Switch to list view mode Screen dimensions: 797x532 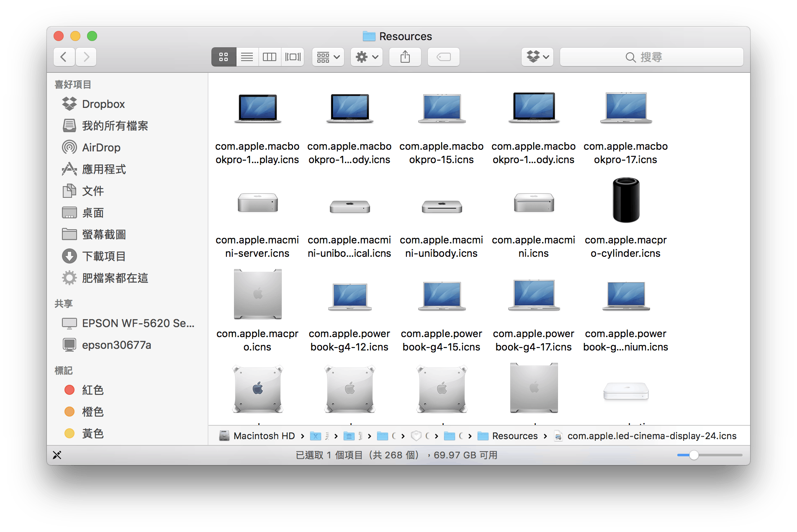[247, 57]
